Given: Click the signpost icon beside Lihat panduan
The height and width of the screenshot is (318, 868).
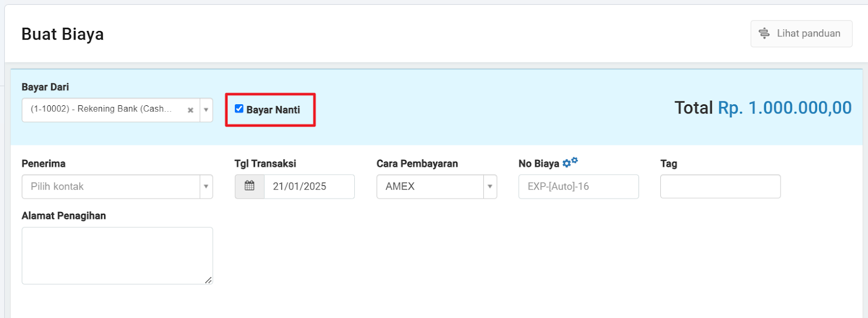Looking at the screenshot, I should [x=764, y=34].
